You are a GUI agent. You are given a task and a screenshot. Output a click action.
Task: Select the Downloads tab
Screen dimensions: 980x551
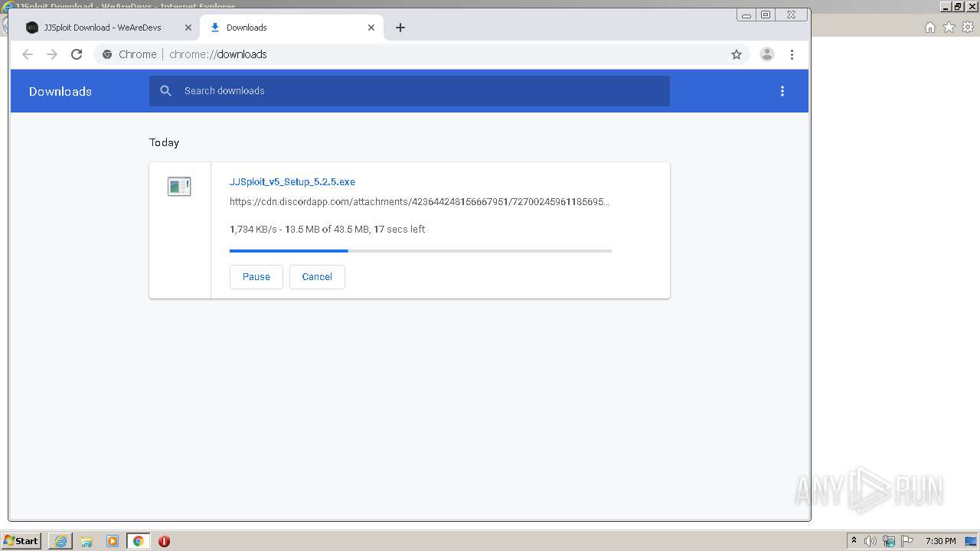tap(291, 28)
